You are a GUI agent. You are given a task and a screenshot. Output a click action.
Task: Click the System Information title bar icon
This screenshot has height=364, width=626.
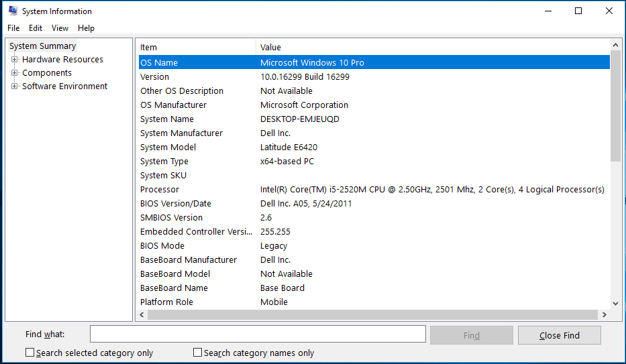(x=13, y=11)
